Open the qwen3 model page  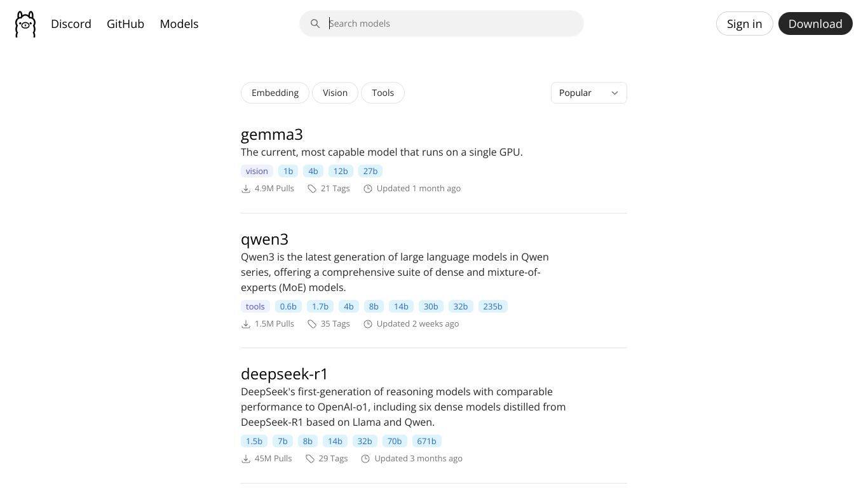[264, 239]
